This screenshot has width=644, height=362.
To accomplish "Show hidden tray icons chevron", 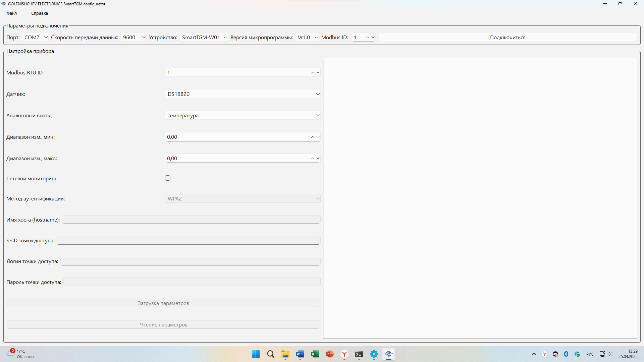I will pos(534,354).
